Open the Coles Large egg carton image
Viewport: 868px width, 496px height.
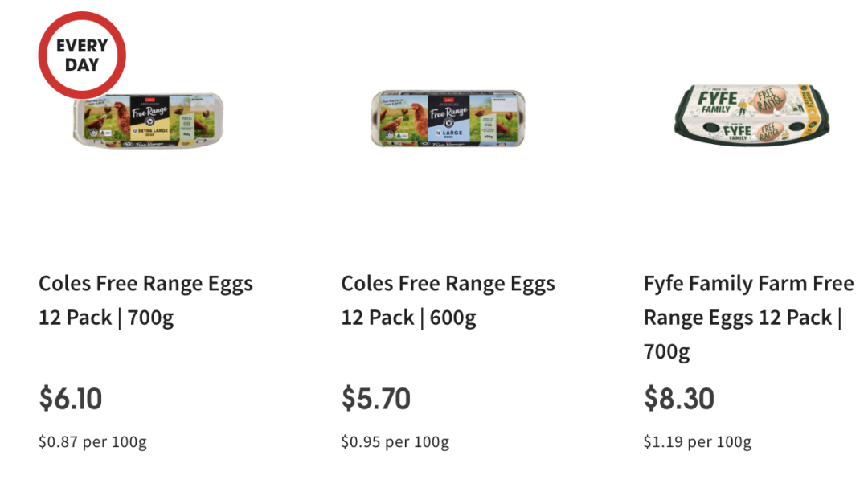(x=447, y=119)
